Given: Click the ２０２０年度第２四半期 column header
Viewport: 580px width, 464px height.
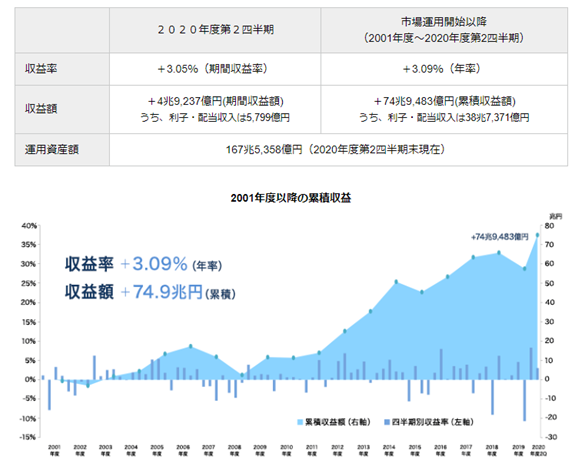Looking at the screenshot, I should tap(215, 30).
